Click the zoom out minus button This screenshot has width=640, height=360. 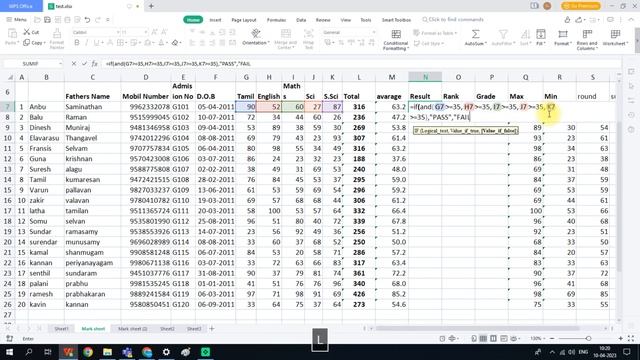click(552, 338)
